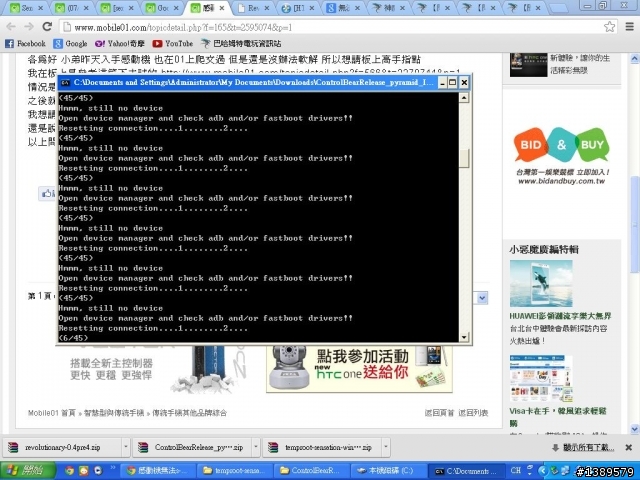Open the 智慧型與傳統手機 breadcrumb link
Screen dimensions: 640x480
[114, 413]
